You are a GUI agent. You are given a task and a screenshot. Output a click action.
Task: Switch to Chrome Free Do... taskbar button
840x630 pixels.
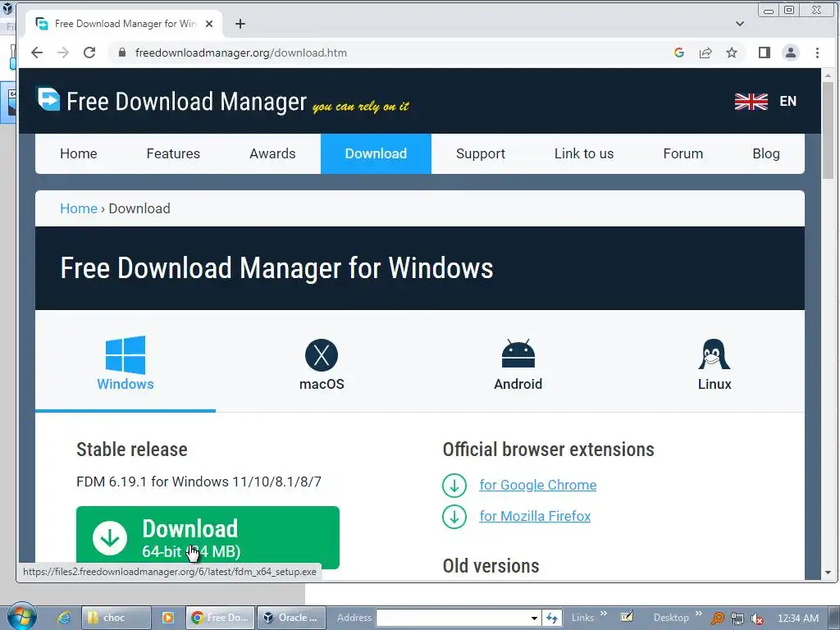(x=220, y=618)
